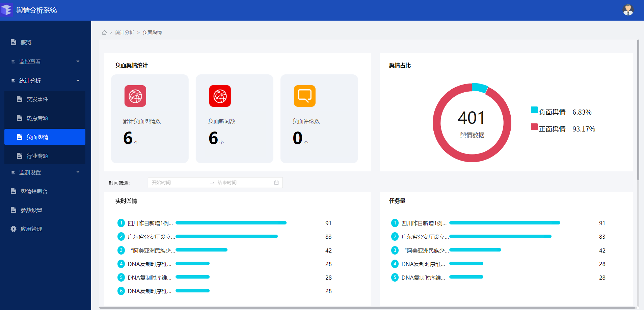Image resolution: width=644 pixels, height=310 pixels.
Task: Click the up arrow beside 负面评论数 value
Action: [x=306, y=142]
